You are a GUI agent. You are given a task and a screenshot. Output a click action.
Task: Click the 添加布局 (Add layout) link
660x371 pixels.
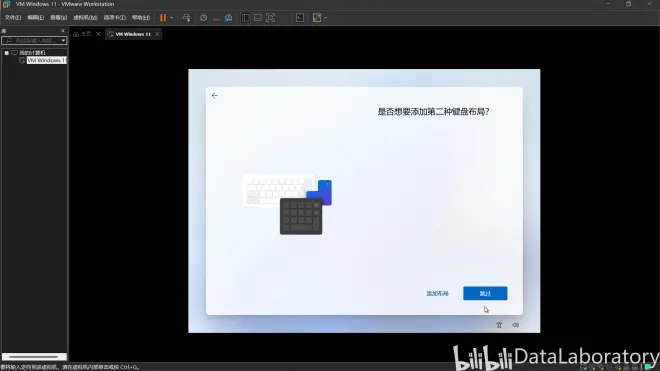pos(437,294)
